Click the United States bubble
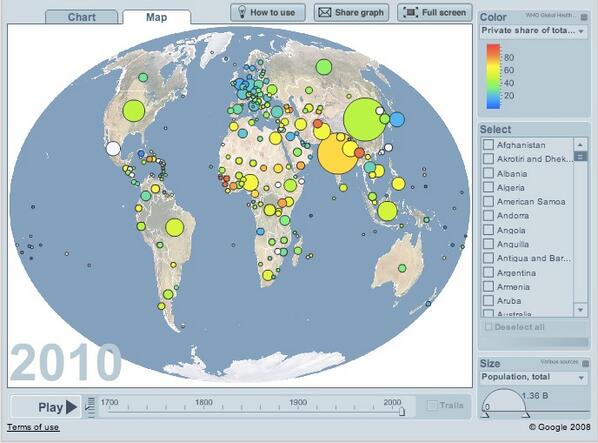The height and width of the screenshot is (443, 598). pyautogui.click(x=133, y=111)
